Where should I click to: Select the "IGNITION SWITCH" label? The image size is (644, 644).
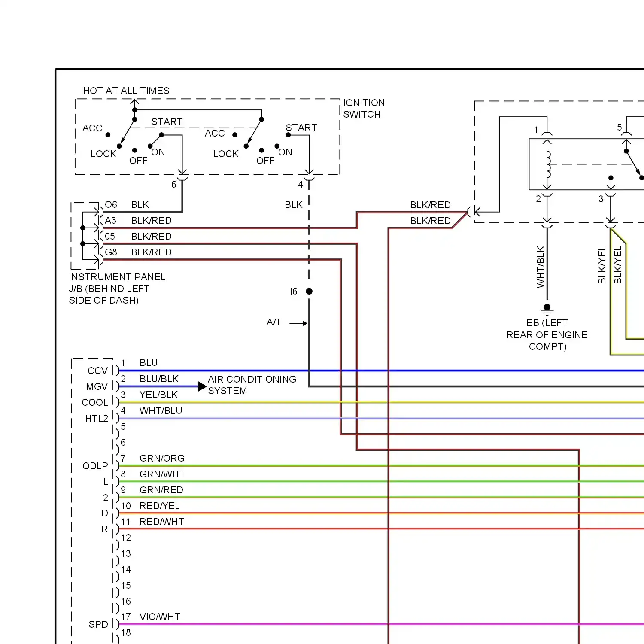(364, 109)
